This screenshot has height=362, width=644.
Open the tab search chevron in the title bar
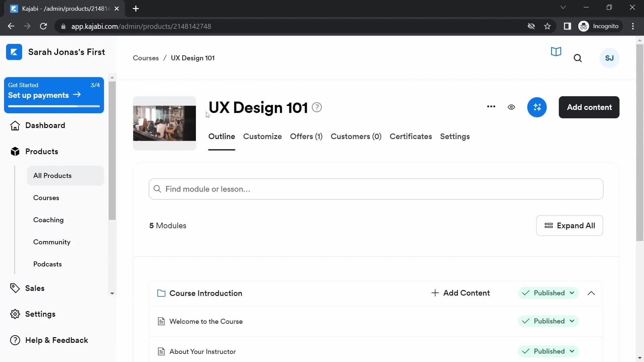click(563, 7)
